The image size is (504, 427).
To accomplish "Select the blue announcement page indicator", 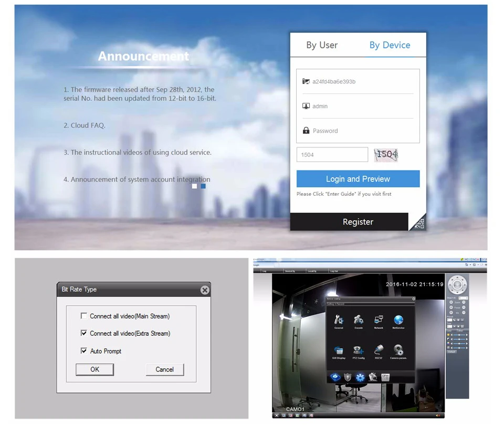I will 203,186.
